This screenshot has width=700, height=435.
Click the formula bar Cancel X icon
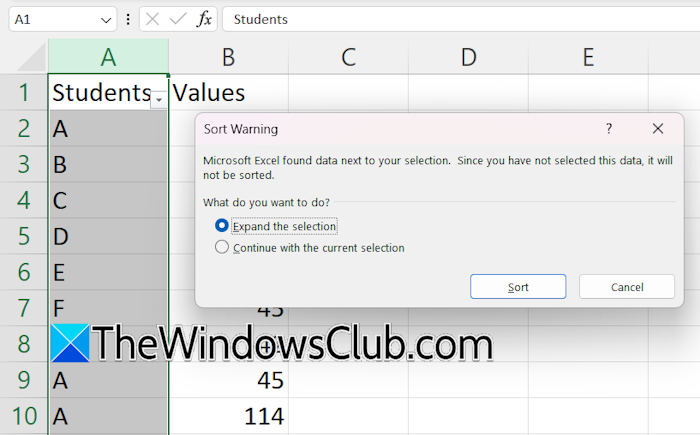click(x=152, y=19)
